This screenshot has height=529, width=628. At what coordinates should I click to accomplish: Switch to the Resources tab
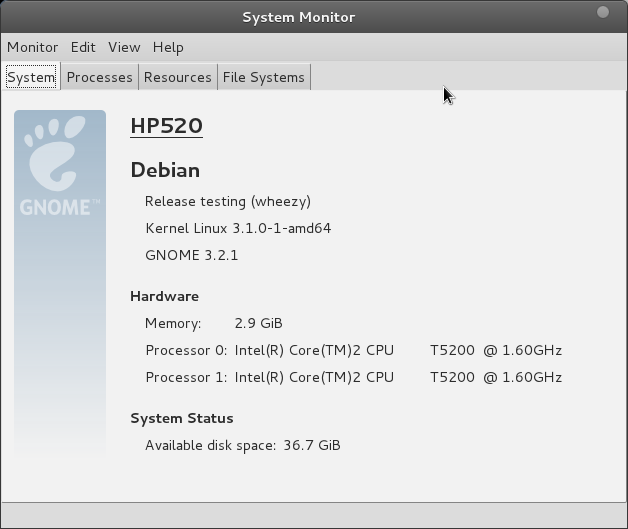(x=178, y=77)
